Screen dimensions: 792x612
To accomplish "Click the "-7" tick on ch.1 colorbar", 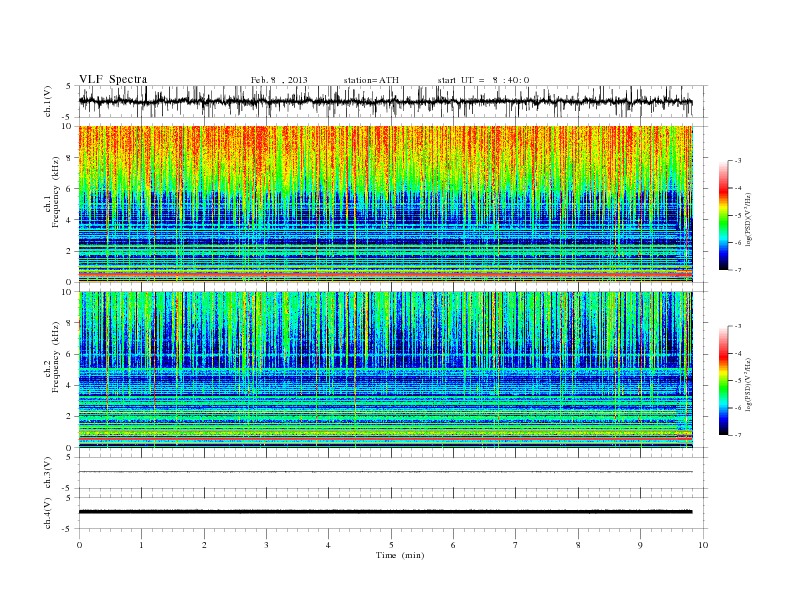I will [x=738, y=270].
